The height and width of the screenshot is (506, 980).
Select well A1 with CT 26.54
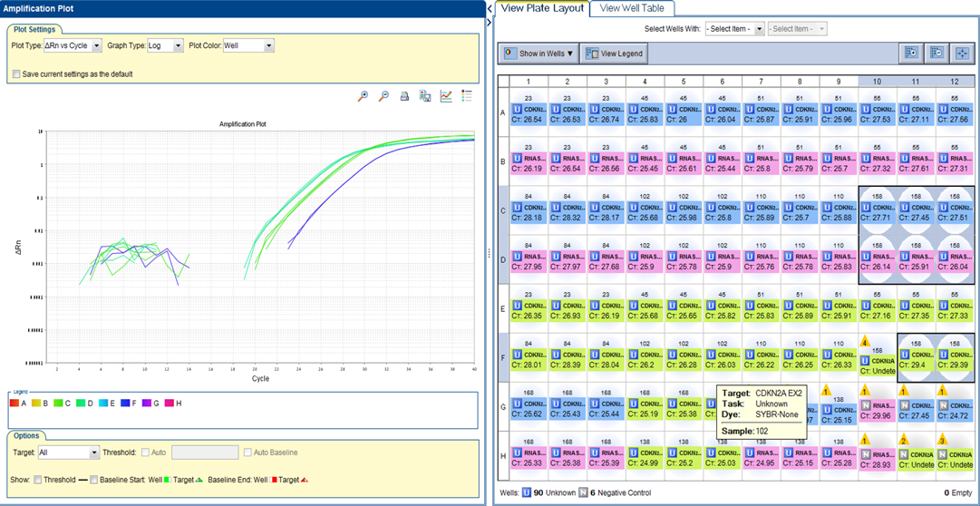(x=529, y=112)
